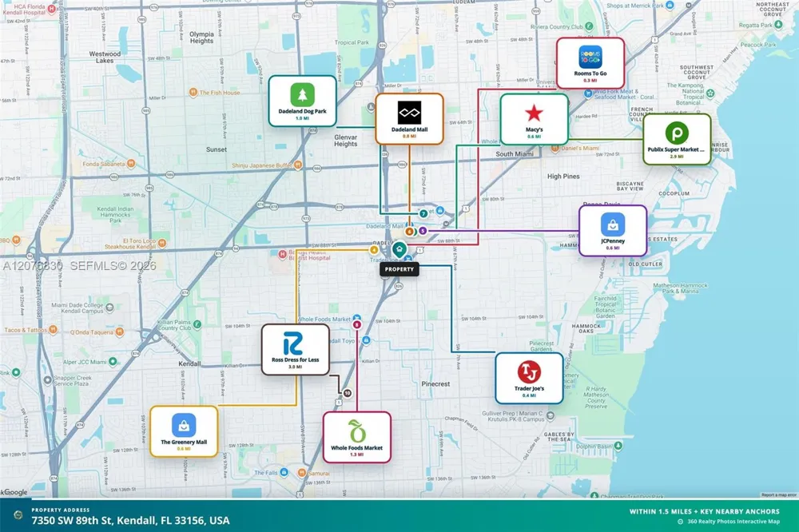This screenshot has height=532, width=799.
Task: Click the property address text
Action: point(130,520)
